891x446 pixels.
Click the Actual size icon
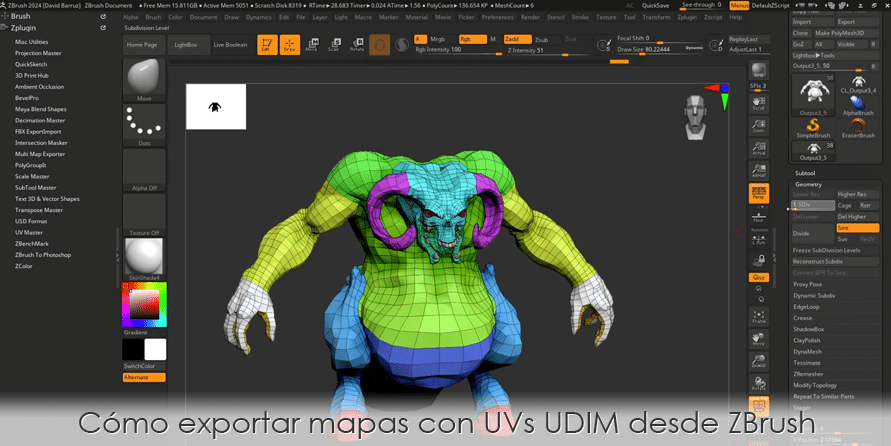[x=759, y=148]
